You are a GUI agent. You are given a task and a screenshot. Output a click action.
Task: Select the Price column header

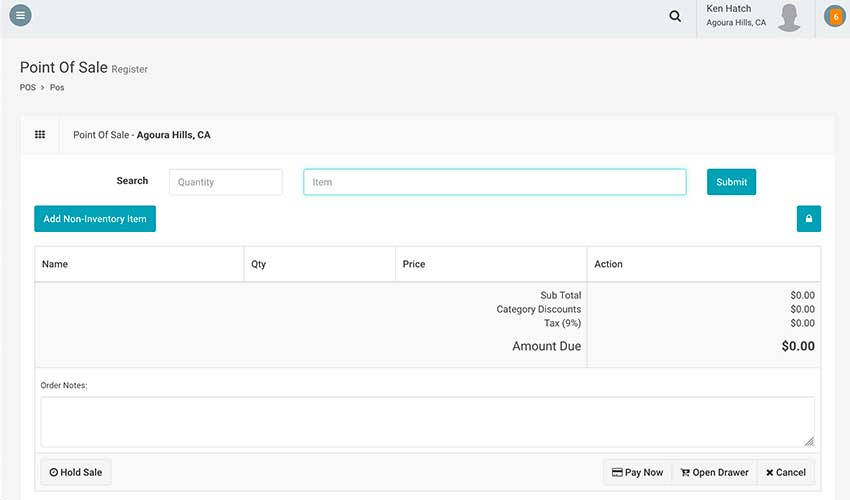[414, 265]
